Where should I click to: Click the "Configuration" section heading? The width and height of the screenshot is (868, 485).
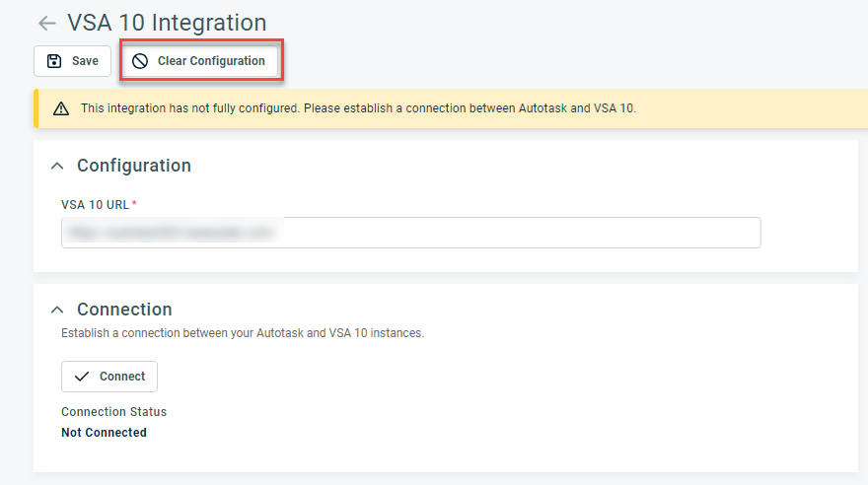coord(134,166)
